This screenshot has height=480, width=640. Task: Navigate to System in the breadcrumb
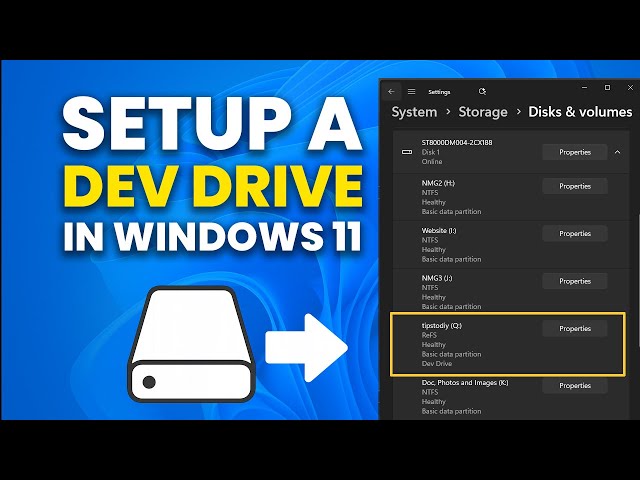[x=414, y=112]
